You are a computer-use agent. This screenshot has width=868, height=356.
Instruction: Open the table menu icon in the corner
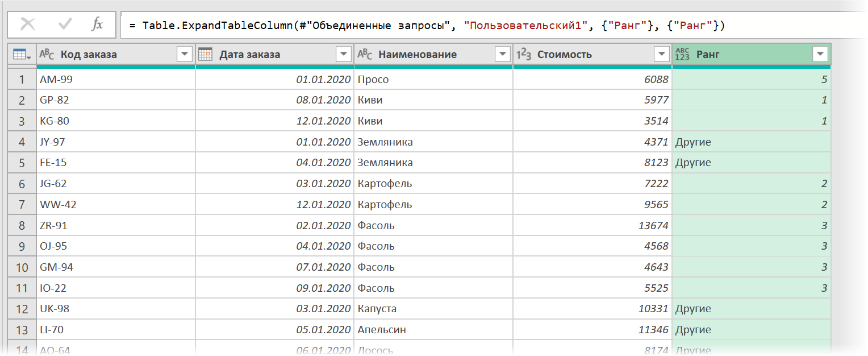22,55
